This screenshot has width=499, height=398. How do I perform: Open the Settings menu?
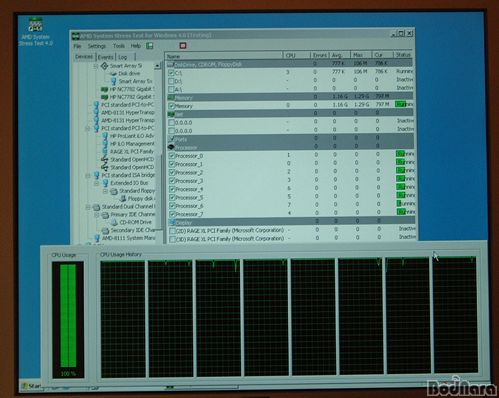click(x=97, y=46)
